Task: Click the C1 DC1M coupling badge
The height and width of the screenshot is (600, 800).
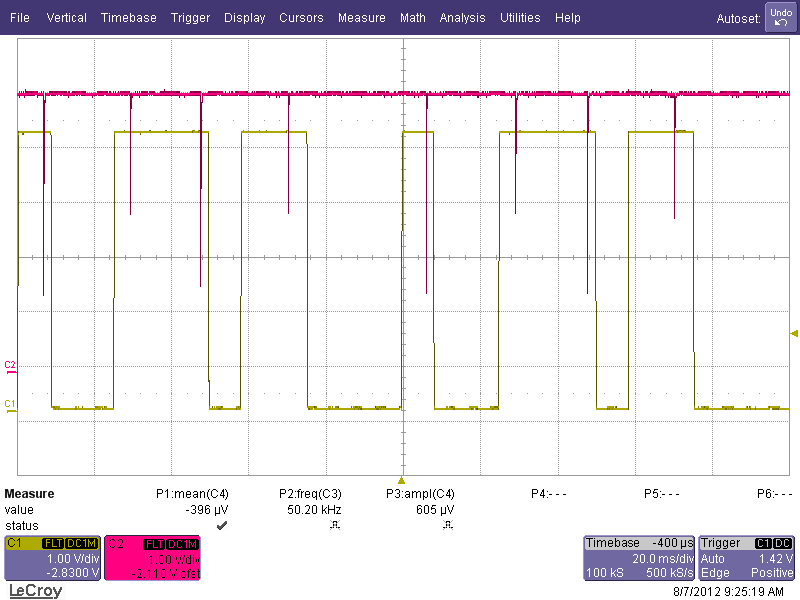Action: tap(82, 543)
